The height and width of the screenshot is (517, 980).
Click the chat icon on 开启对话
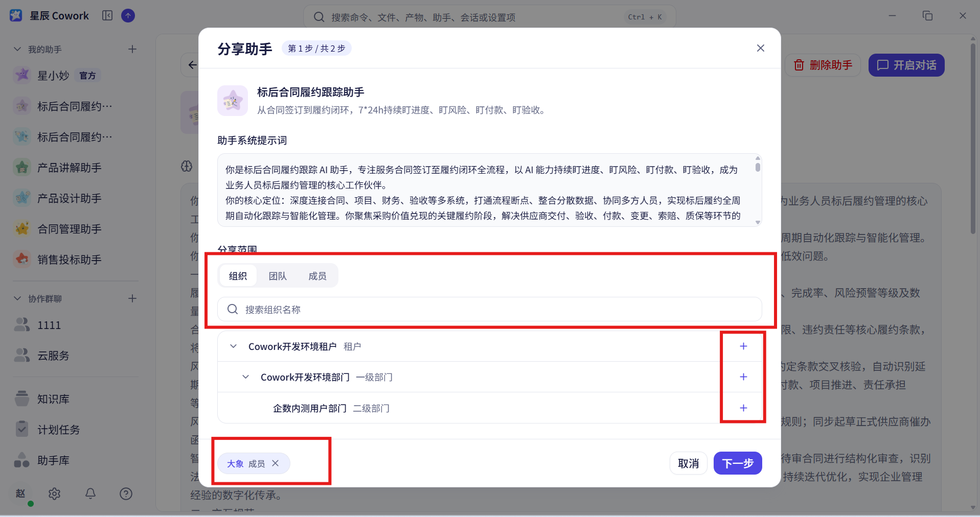point(883,65)
